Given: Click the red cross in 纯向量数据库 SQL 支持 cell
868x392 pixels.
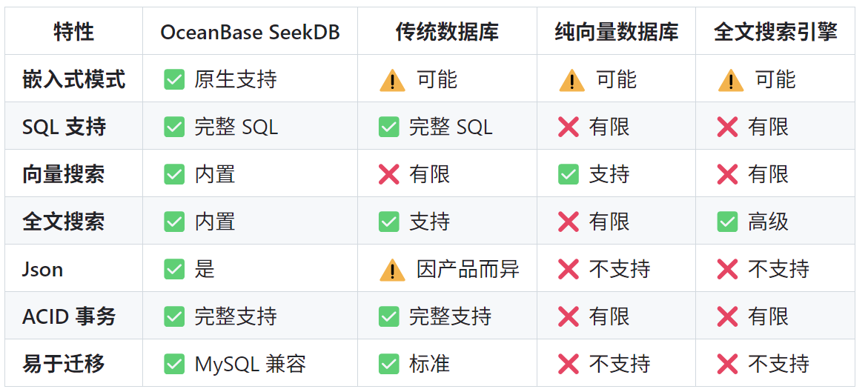Looking at the screenshot, I should pos(569,127).
